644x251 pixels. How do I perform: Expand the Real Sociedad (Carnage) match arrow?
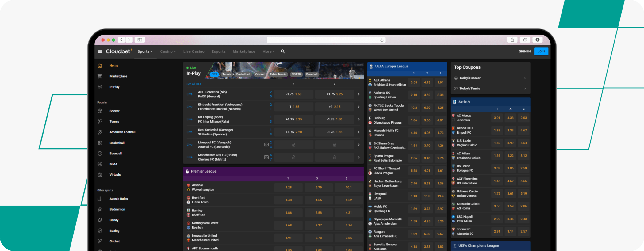coord(358,132)
